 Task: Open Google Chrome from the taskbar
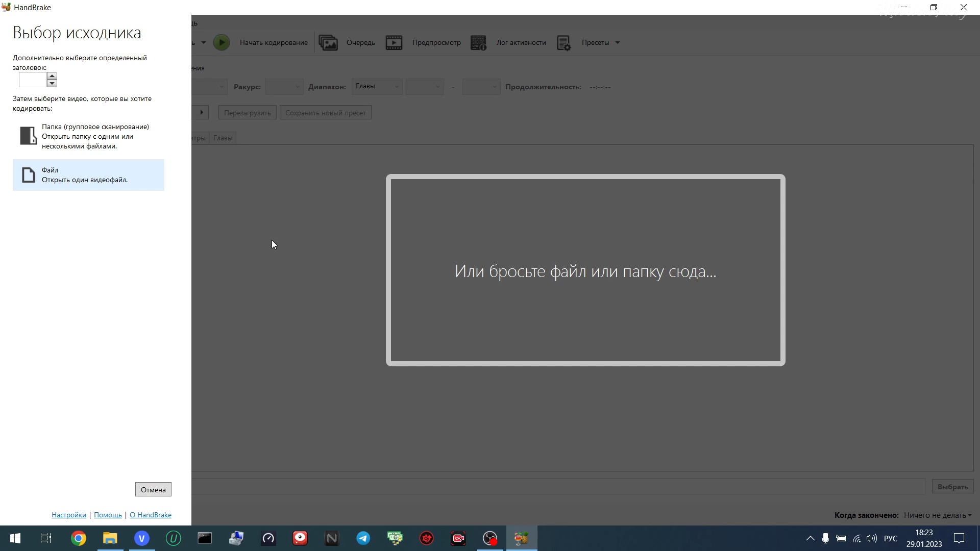click(x=79, y=538)
